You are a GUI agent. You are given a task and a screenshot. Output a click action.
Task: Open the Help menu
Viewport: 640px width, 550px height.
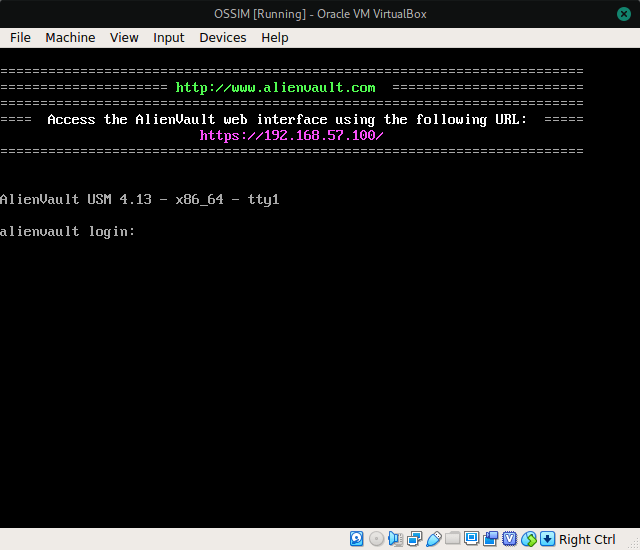[275, 38]
